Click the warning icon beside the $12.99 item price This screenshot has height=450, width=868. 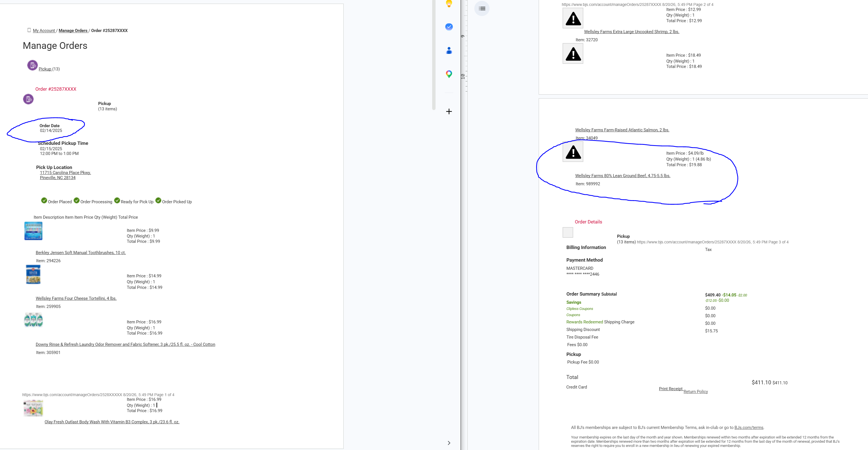coord(573,18)
